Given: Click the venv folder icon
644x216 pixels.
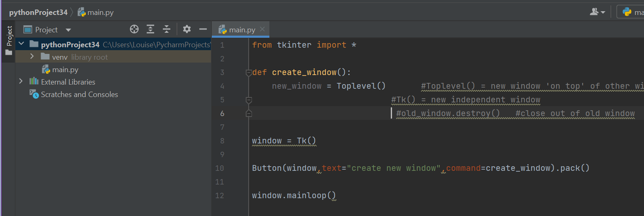Looking at the screenshot, I should [45, 57].
